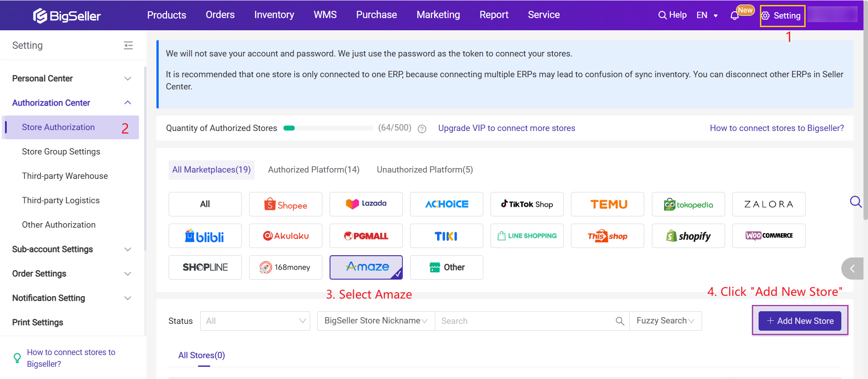Collapse the Setting sidebar menu icon
This screenshot has width=868, height=379.
tap(128, 45)
